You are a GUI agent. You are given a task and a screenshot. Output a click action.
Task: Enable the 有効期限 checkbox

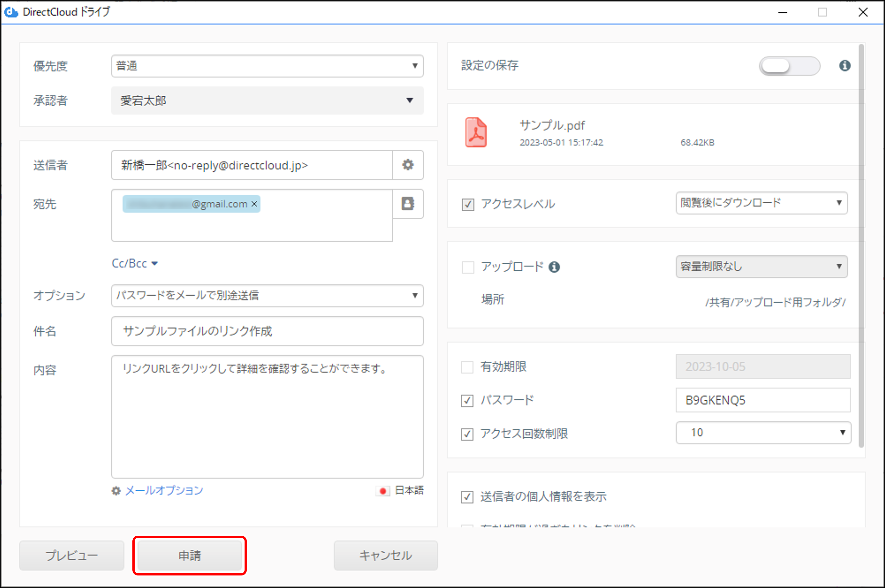tap(467, 367)
